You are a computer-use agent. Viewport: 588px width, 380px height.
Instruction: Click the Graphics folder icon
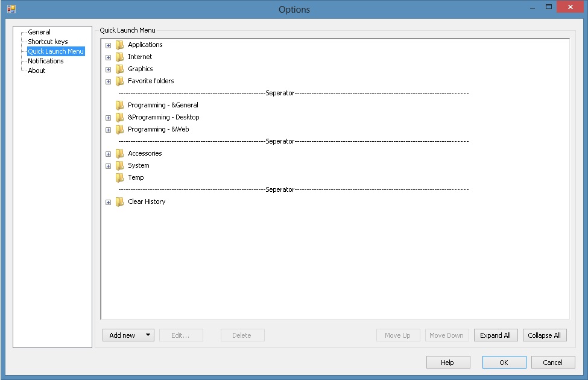coord(119,69)
